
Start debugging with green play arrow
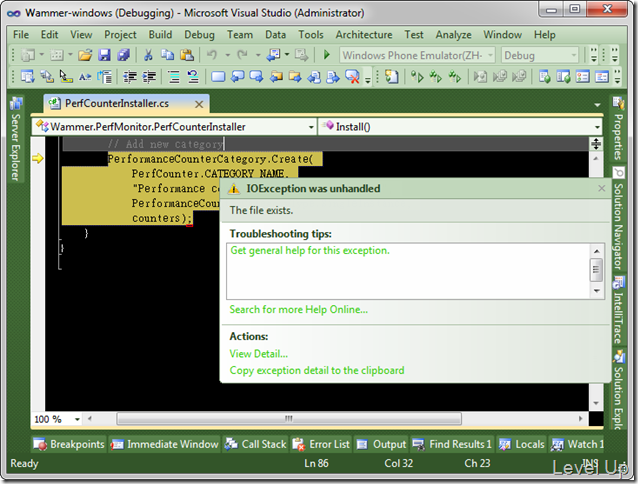point(326,55)
